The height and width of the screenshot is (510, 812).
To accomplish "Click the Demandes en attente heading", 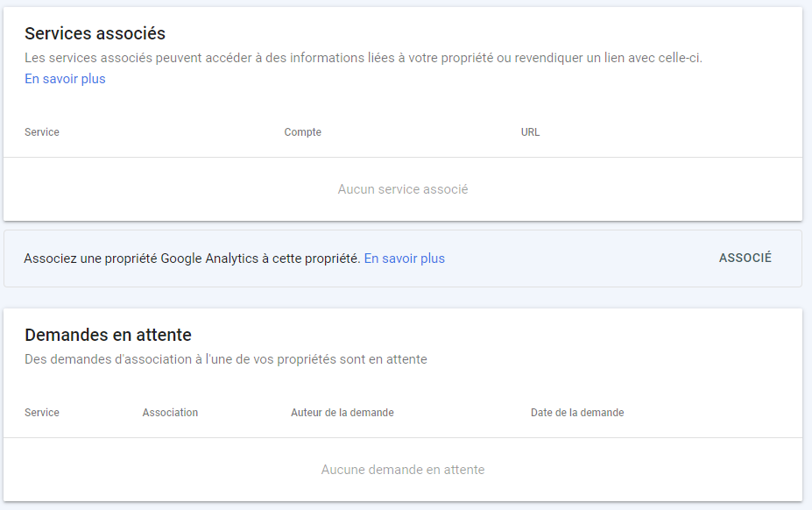I will (x=108, y=335).
